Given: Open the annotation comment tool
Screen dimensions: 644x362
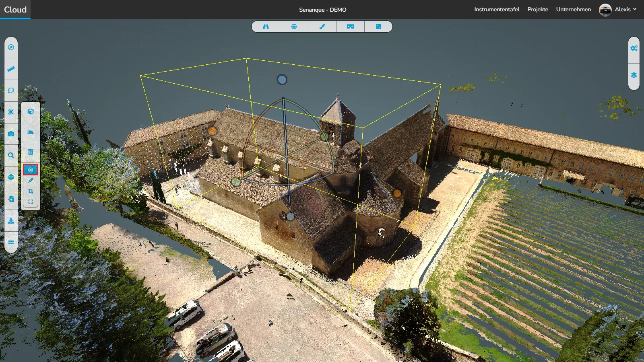Looking at the screenshot, I should point(11,90).
